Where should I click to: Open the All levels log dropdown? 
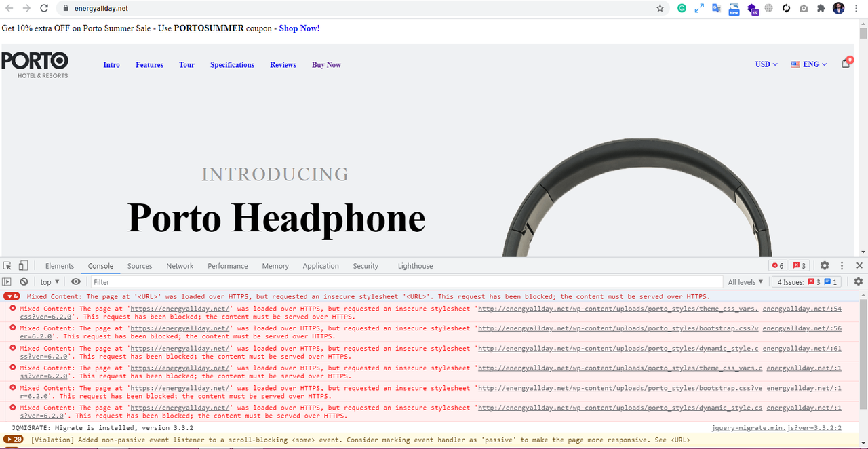[x=745, y=282]
